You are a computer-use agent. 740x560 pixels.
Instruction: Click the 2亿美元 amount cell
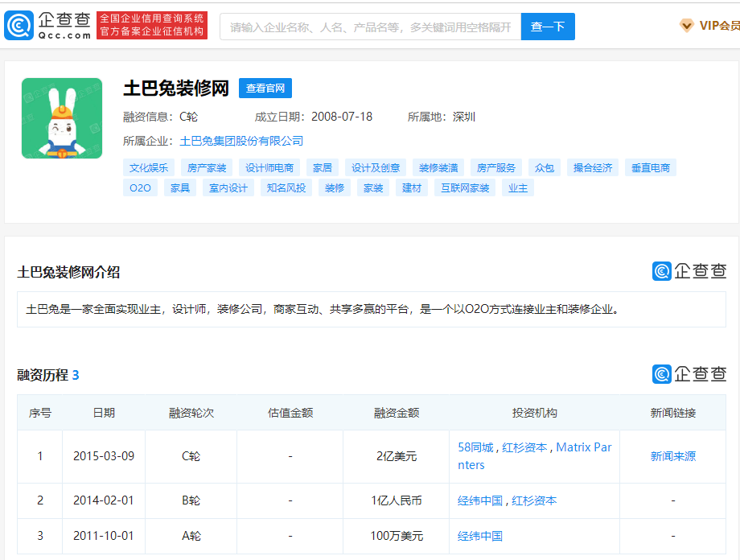[397, 456]
